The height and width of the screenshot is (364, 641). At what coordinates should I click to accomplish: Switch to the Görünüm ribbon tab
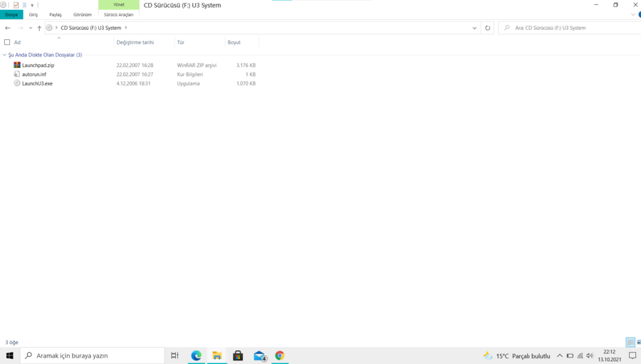83,15
